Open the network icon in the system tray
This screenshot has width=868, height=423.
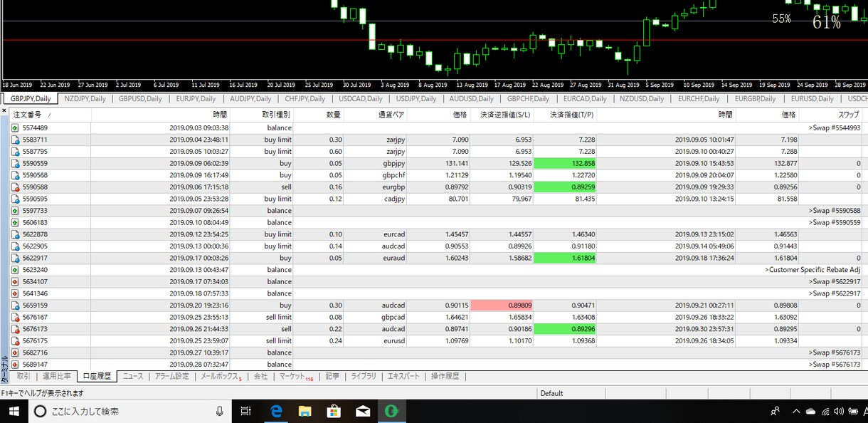tap(825, 411)
